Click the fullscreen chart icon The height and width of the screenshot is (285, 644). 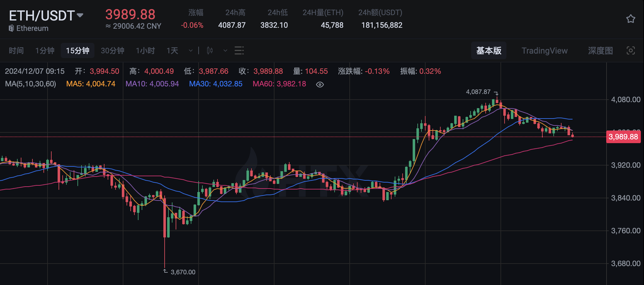(630, 50)
